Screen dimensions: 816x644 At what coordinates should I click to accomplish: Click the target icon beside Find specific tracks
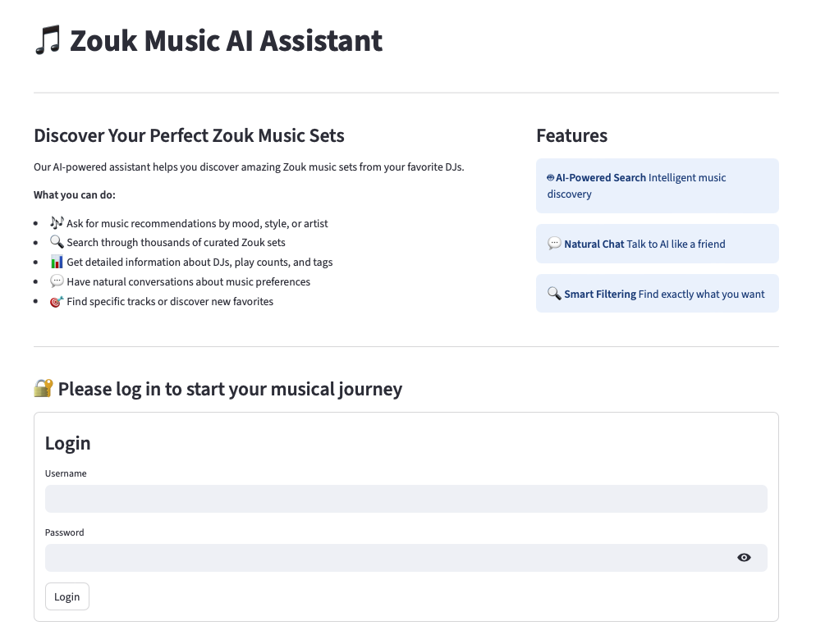pyautogui.click(x=57, y=301)
